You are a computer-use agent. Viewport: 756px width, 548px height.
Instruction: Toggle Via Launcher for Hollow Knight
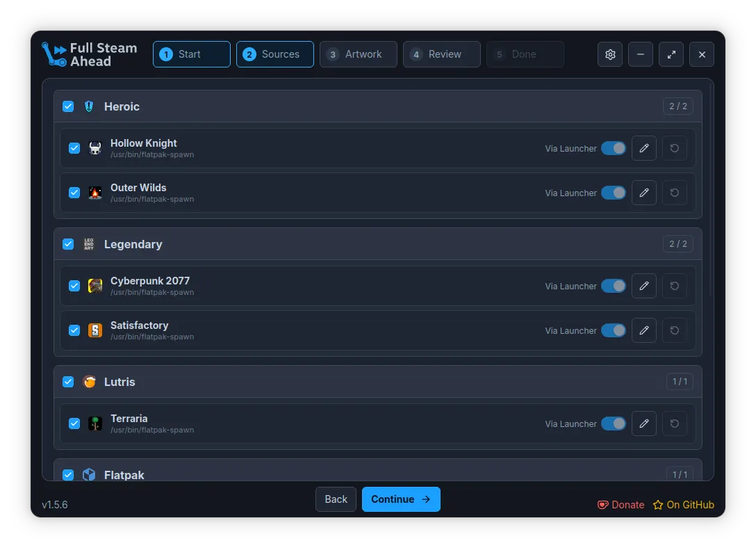(614, 148)
